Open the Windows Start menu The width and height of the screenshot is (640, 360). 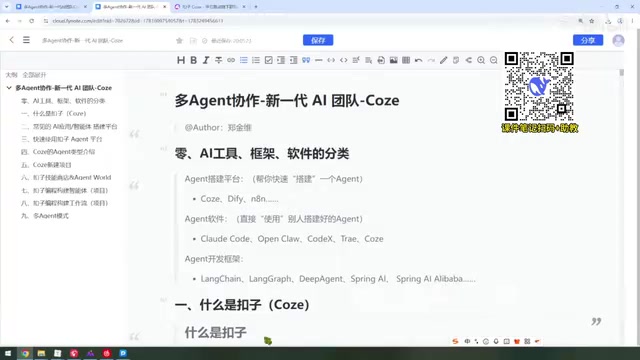coord(8,353)
